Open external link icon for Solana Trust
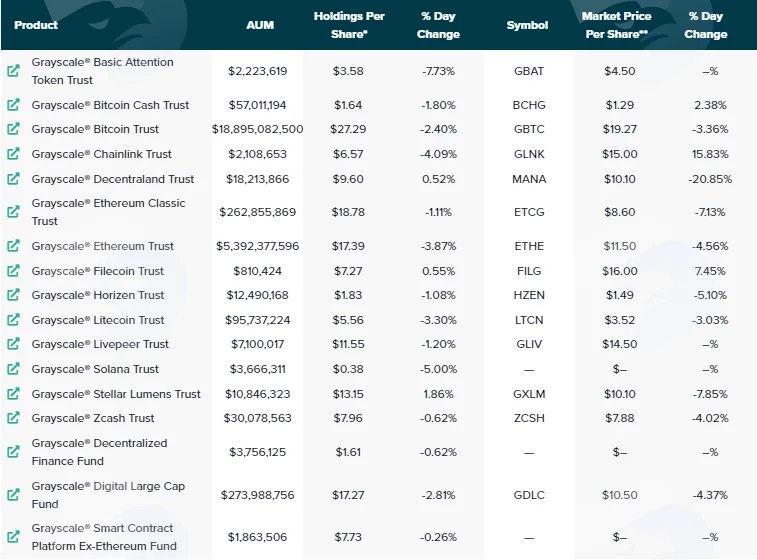 point(14,369)
